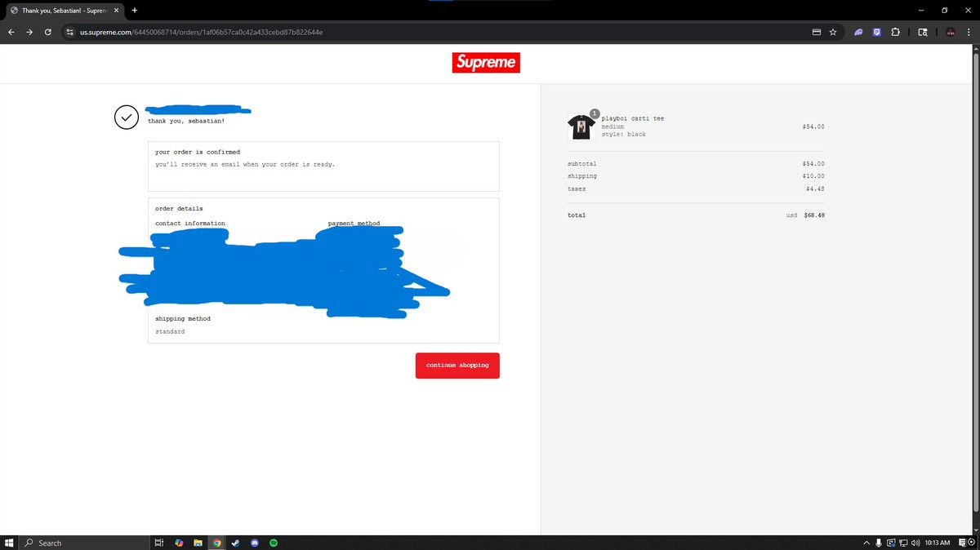Click the 'standard' shipping value

coord(170,332)
